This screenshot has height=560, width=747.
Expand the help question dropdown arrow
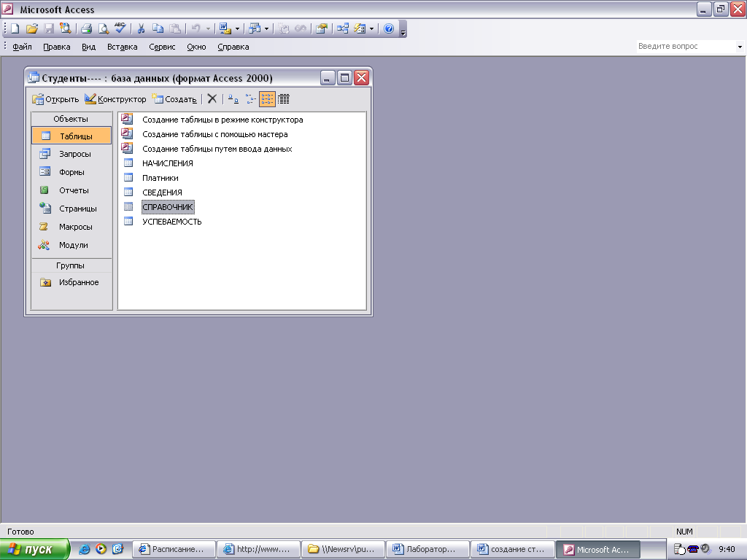coord(740,47)
